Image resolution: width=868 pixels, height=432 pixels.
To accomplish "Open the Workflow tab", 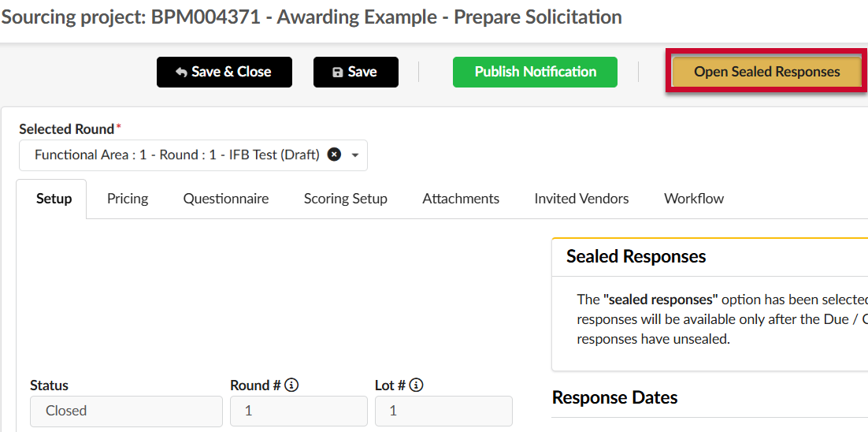I will 694,199.
